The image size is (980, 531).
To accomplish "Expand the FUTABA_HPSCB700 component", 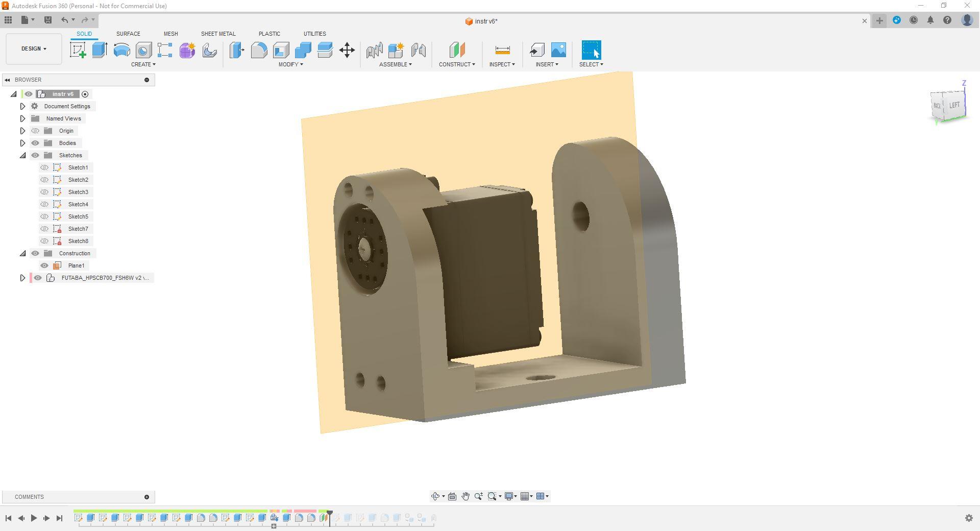I will [22, 278].
